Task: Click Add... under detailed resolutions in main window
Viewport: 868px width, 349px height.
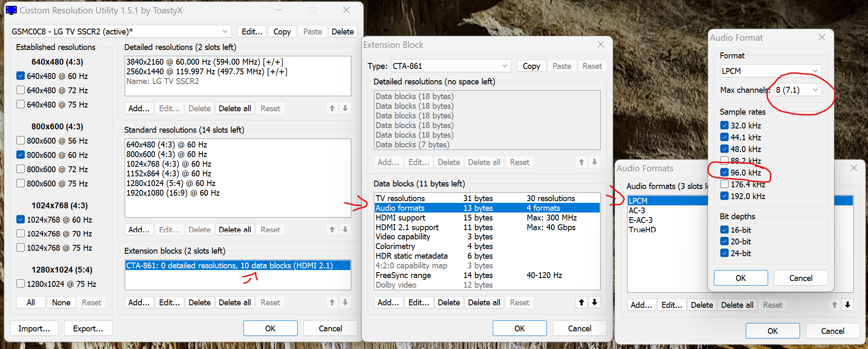Action: pyautogui.click(x=139, y=108)
